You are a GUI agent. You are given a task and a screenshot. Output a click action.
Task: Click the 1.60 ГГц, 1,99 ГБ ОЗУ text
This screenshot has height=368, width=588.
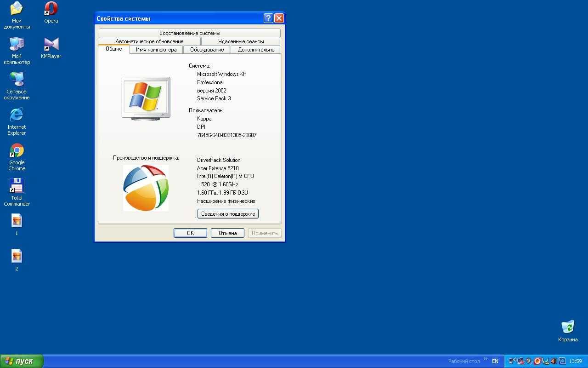(x=222, y=193)
